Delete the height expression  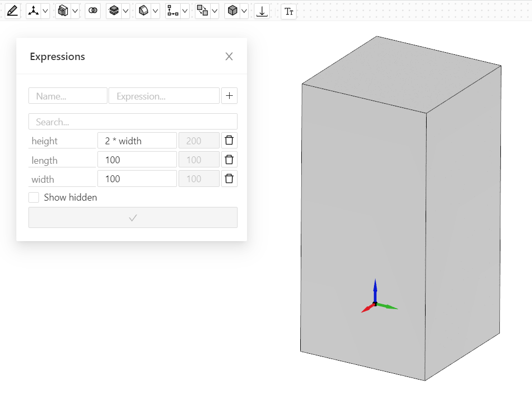229,141
